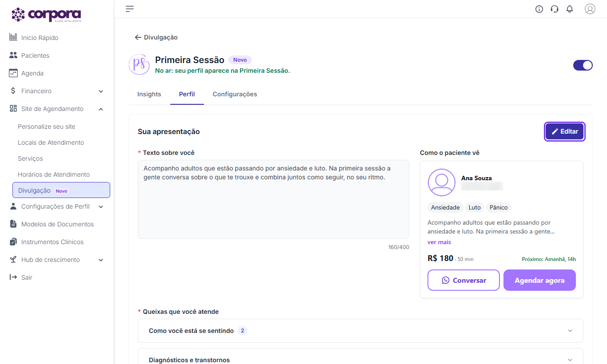Screen dimensions: 607x364
Task: Expand Hub de crescimento chevron
Action: coord(101,260)
